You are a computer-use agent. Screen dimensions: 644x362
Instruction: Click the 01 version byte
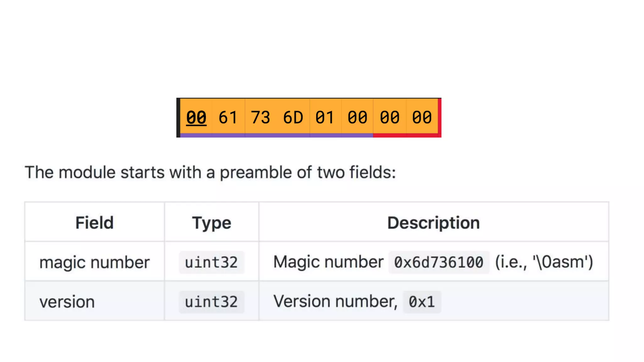point(325,118)
